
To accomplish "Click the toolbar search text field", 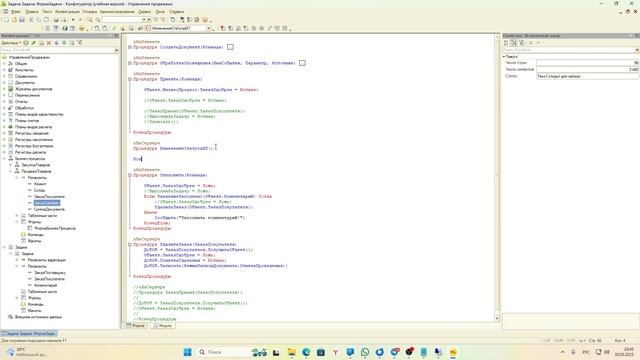I will (122, 20).
